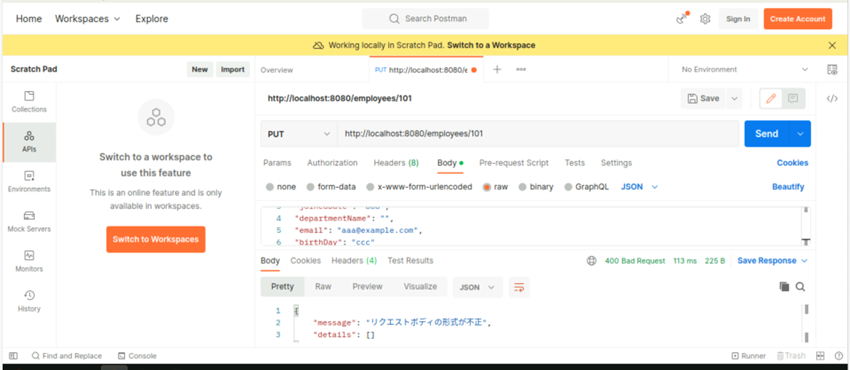Screen dimensions: 850x370
Task: Open the comments icon
Action: click(x=793, y=99)
